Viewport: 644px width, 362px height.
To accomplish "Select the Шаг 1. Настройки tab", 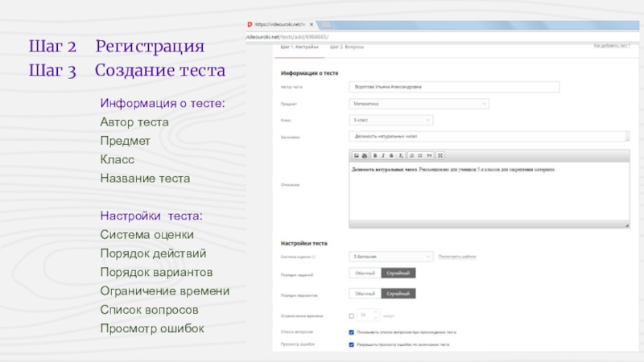I will point(297,48).
